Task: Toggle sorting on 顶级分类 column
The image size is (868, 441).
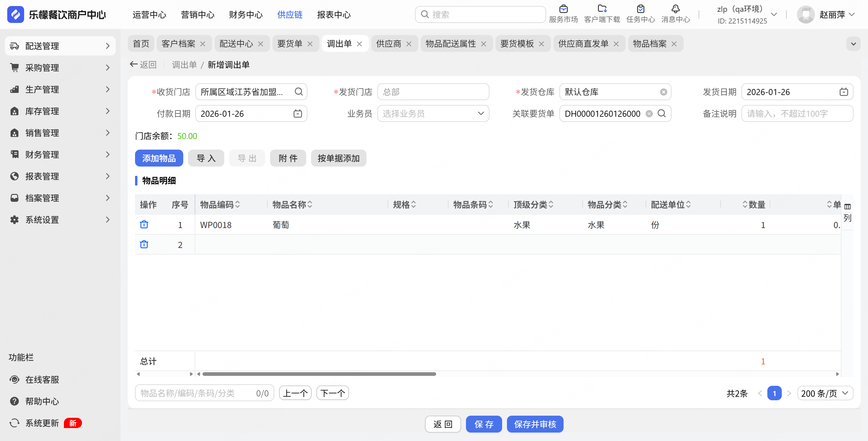Action: click(x=551, y=205)
